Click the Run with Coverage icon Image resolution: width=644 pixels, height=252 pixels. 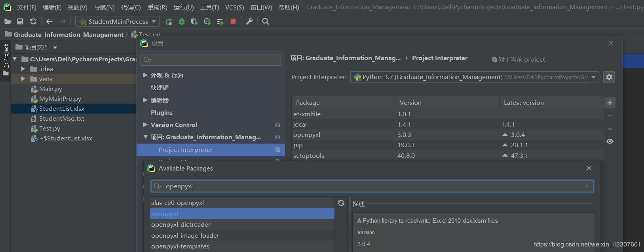click(x=194, y=22)
